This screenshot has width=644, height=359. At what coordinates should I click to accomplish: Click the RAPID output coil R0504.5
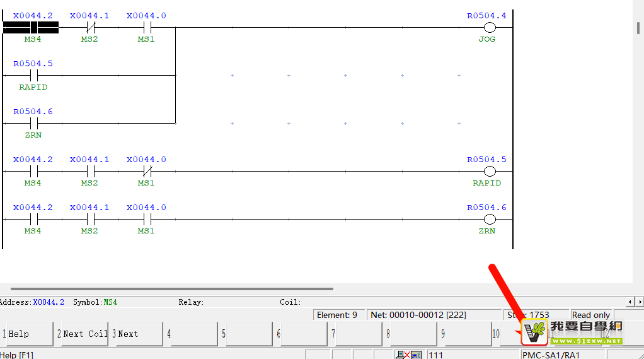(x=489, y=171)
